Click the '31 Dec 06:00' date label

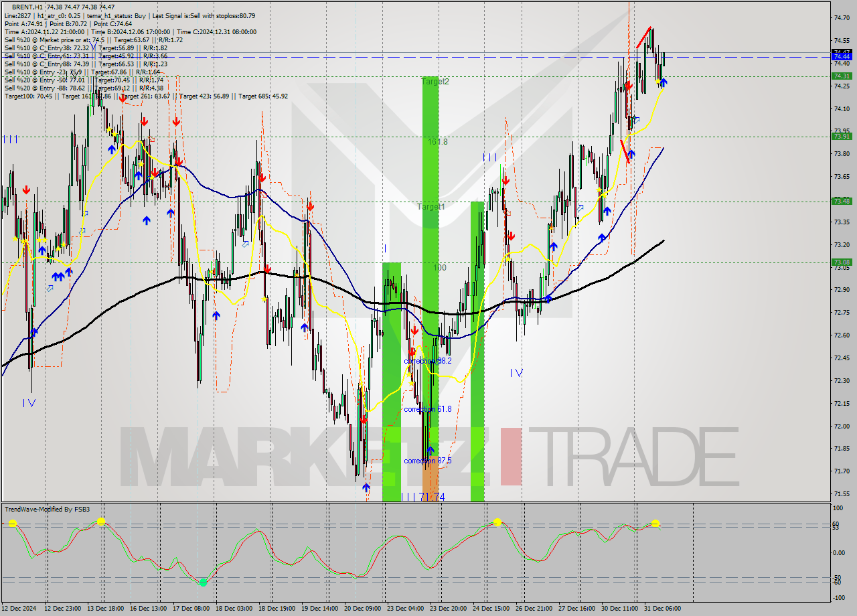click(x=662, y=609)
